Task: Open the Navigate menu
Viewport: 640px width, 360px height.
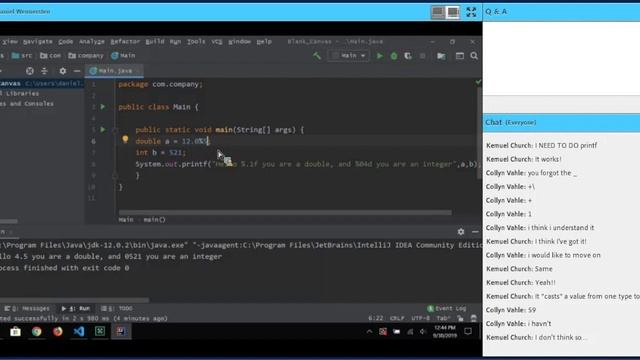Action: 38,42
